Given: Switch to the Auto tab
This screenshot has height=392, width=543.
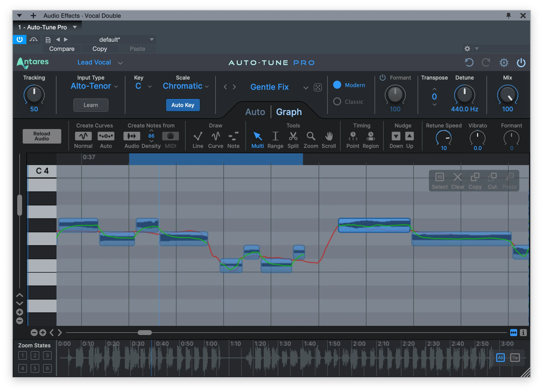Looking at the screenshot, I should pos(255,112).
